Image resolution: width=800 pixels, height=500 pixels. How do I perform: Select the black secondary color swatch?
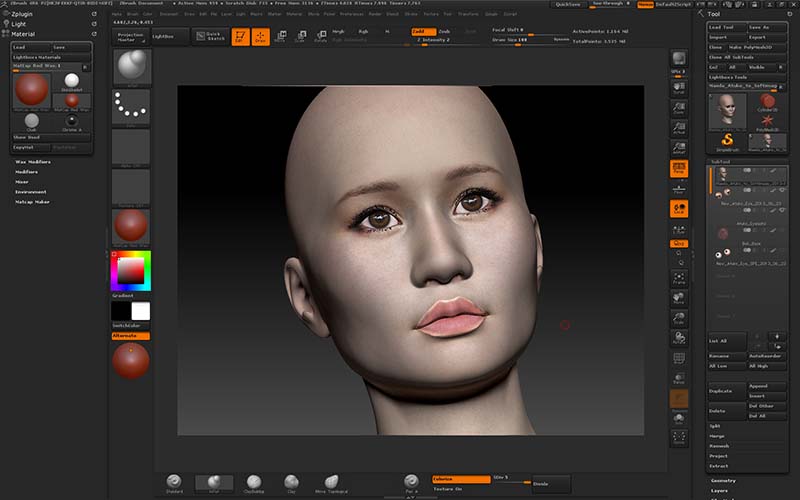(121, 311)
